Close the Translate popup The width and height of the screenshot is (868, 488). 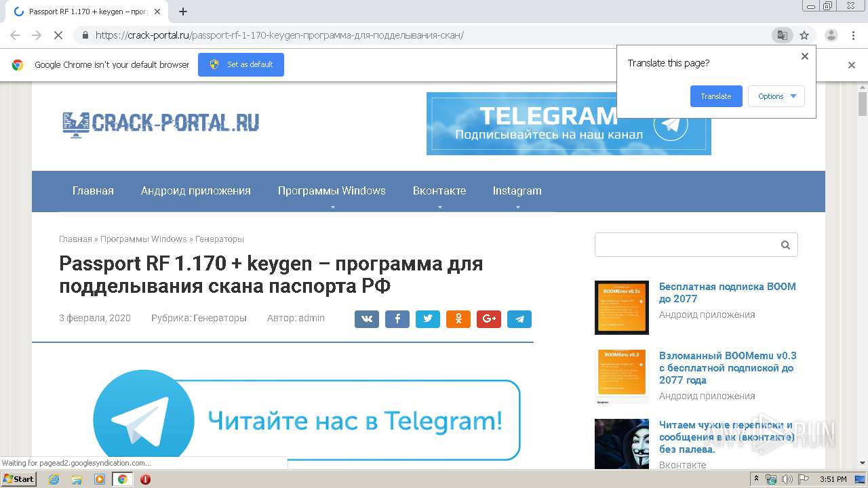point(805,56)
